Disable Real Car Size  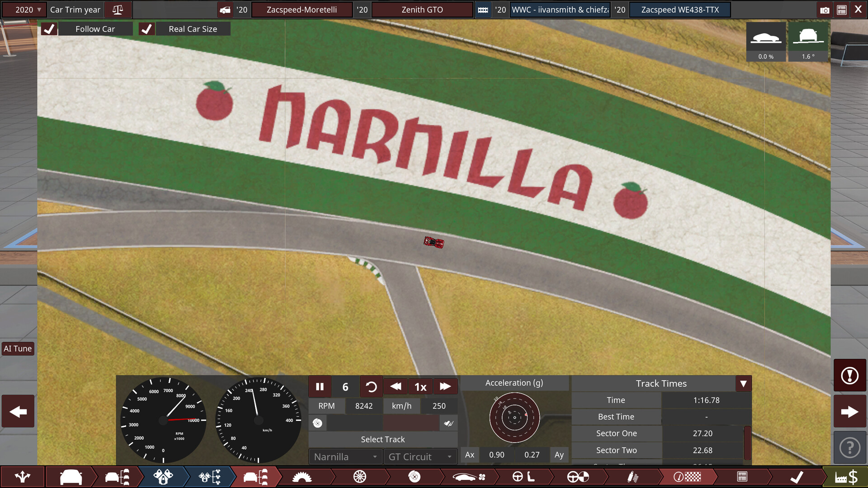click(x=146, y=28)
